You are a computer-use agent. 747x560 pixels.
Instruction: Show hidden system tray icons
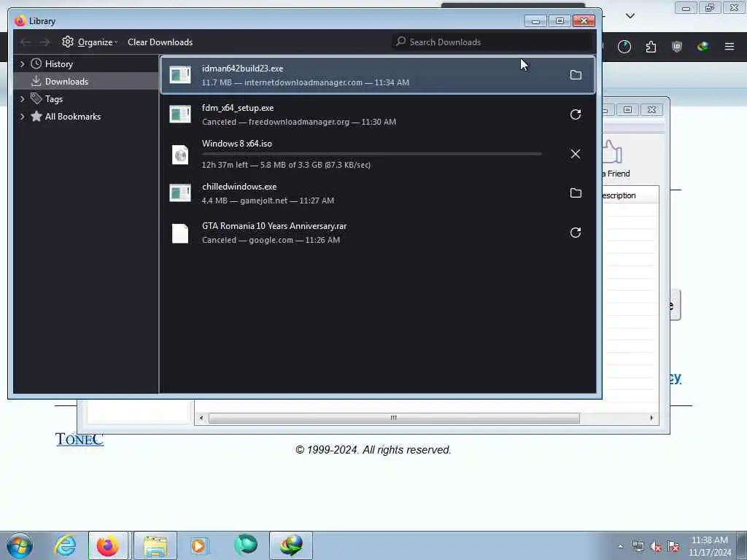(620, 547)
